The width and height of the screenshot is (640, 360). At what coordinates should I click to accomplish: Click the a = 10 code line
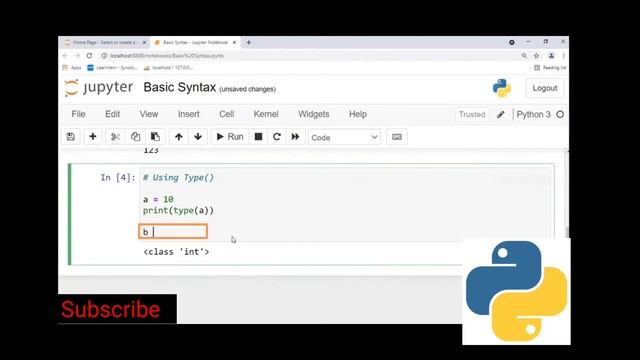158,200
